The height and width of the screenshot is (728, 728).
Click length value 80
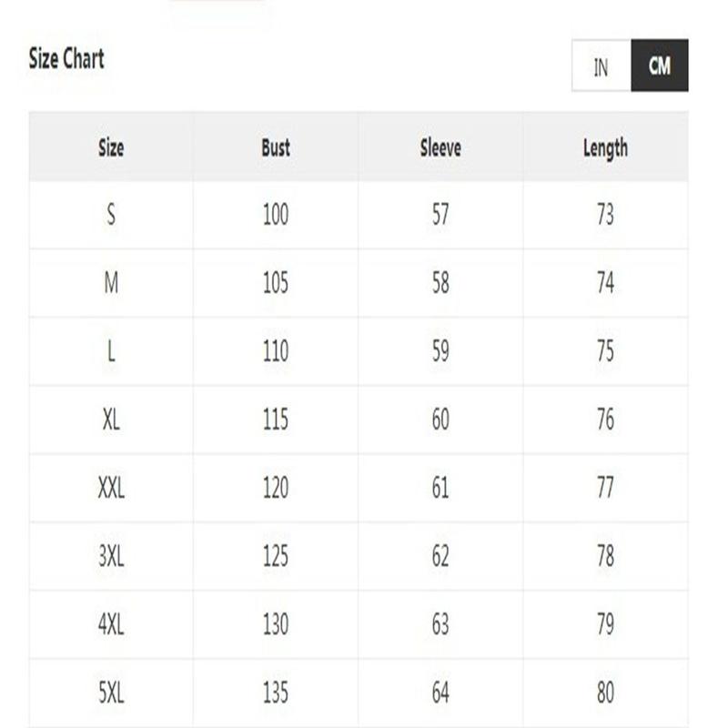click(x=605, y=693)
